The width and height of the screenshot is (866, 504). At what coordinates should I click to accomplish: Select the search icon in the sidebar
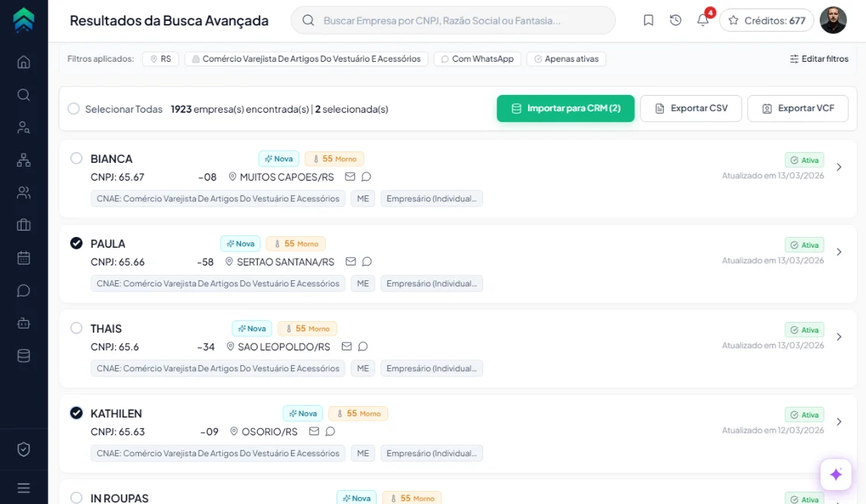click(23, 95)
